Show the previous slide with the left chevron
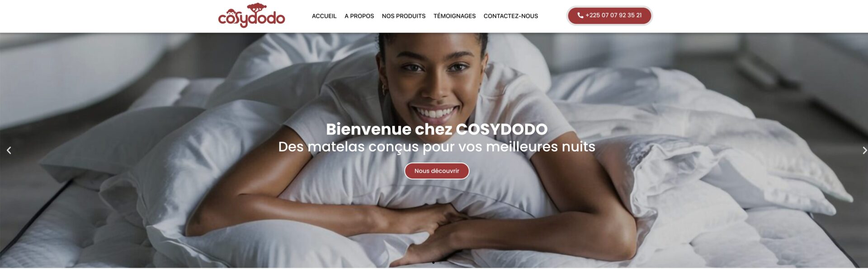 9,150
